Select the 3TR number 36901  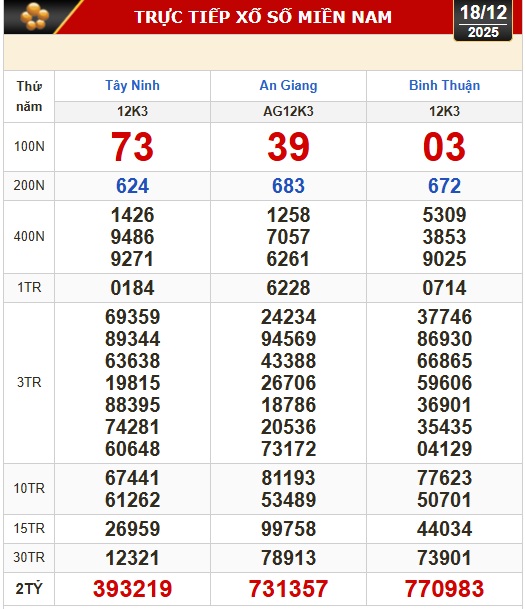pos(445,405)
